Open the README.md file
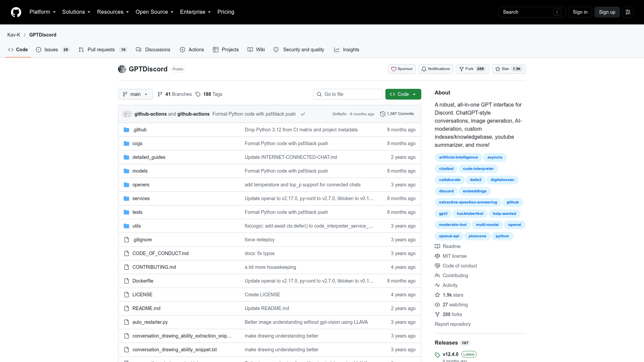This screenshot has height=362, width=644. coord(146,308)
